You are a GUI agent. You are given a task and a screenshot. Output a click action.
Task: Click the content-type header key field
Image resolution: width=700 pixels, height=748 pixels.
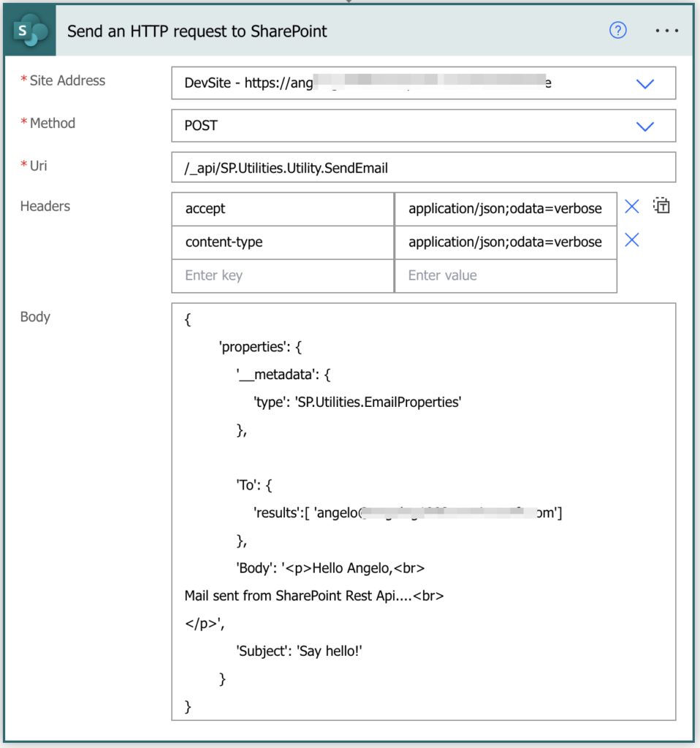[x=283, y=243]
